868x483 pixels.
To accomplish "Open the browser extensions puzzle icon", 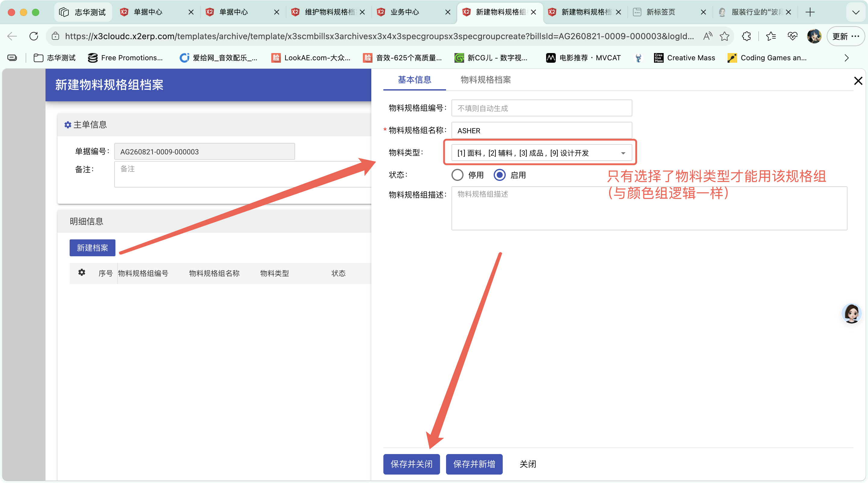I will pyautogui.click(x=746, y=36).
